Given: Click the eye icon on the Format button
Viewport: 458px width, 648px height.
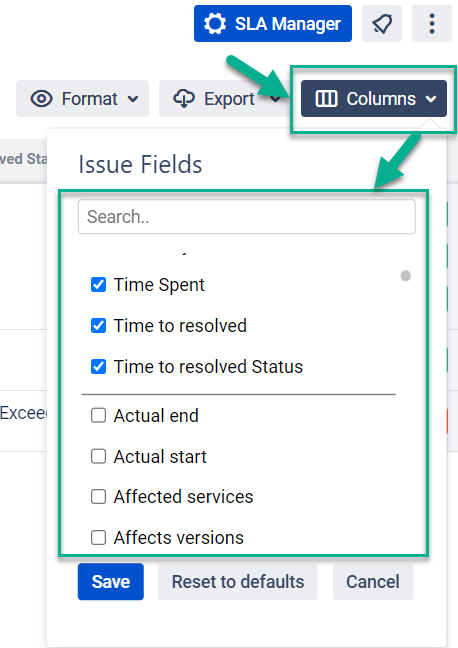Looking at the screenshot, I should click(x=41, y=99).
